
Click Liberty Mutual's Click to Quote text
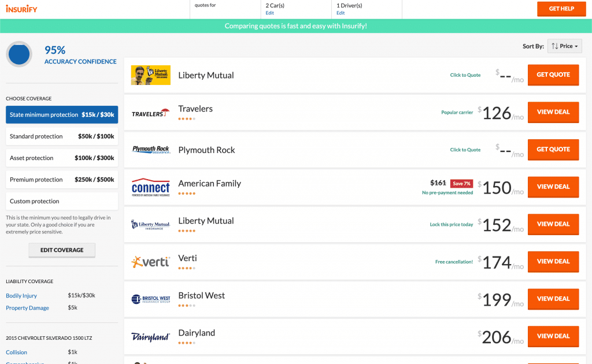(x=465, y=75)
